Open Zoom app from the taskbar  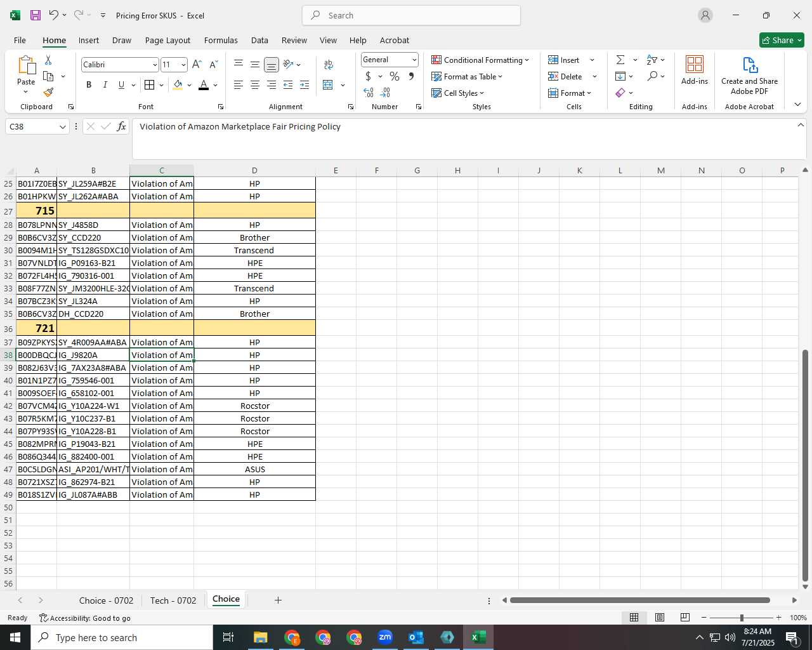click(385, 637)
